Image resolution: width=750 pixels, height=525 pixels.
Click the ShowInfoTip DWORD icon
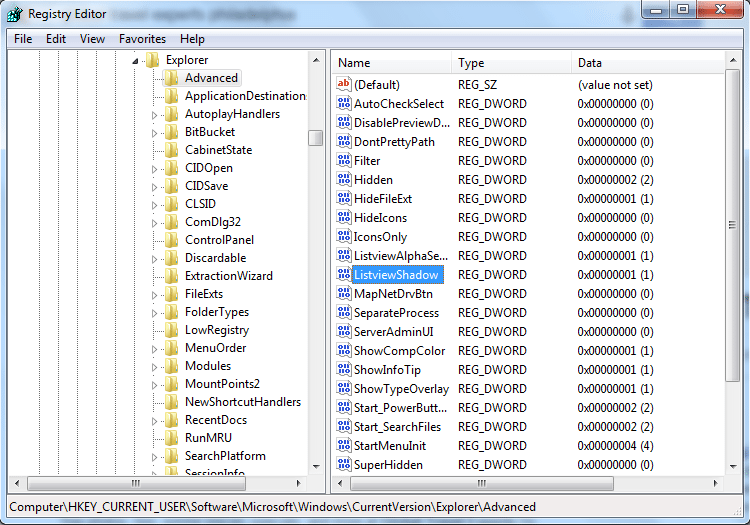pos(344,369)
